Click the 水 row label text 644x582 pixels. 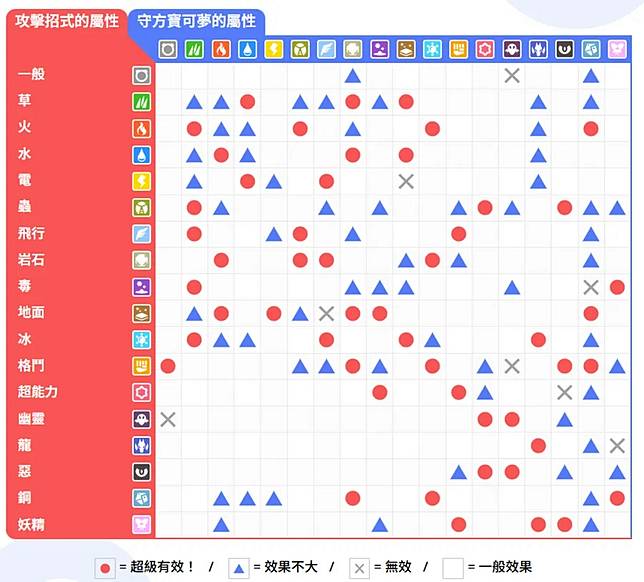tap(24, 154)
